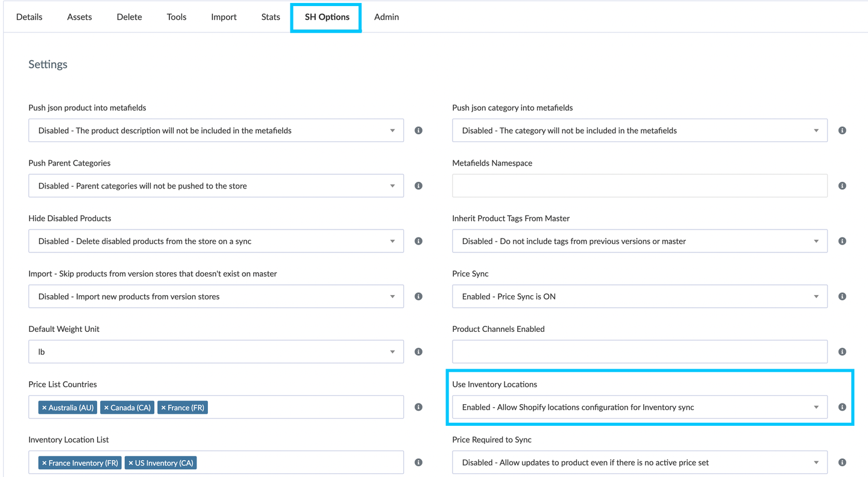Image resolution: width=868 pixels, height=477 pixels.
Task: Remove the Canada (CA) country tag
Action: pyautogui.click(x=105, y=407)
